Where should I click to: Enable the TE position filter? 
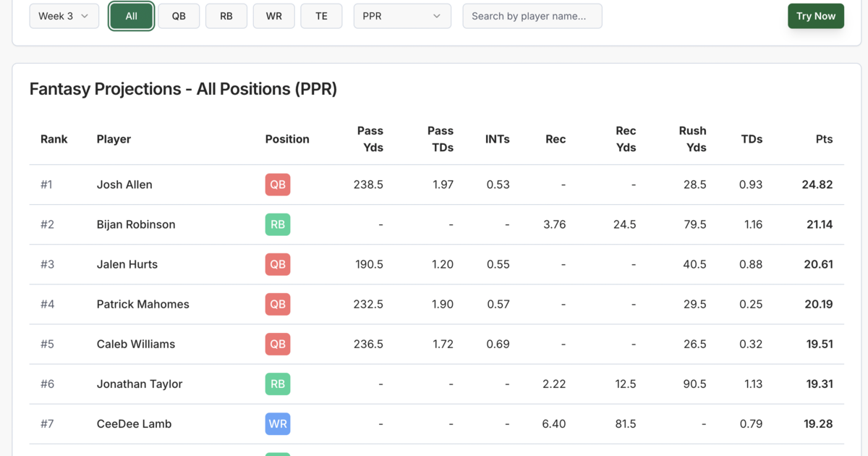tap(321, 15)
